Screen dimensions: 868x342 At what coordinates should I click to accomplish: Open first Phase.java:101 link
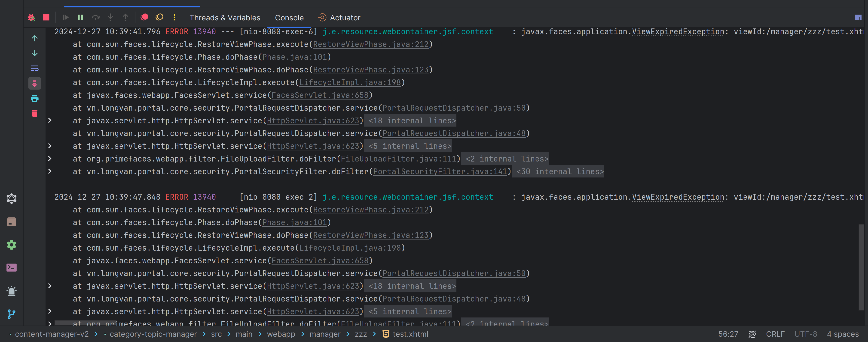294,57
